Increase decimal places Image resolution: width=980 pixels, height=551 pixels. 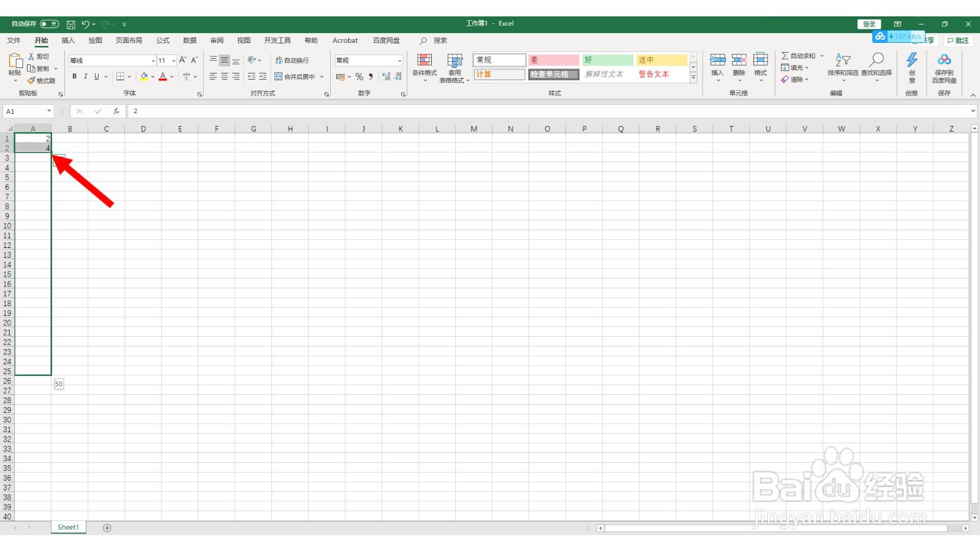tap(386, 77)
